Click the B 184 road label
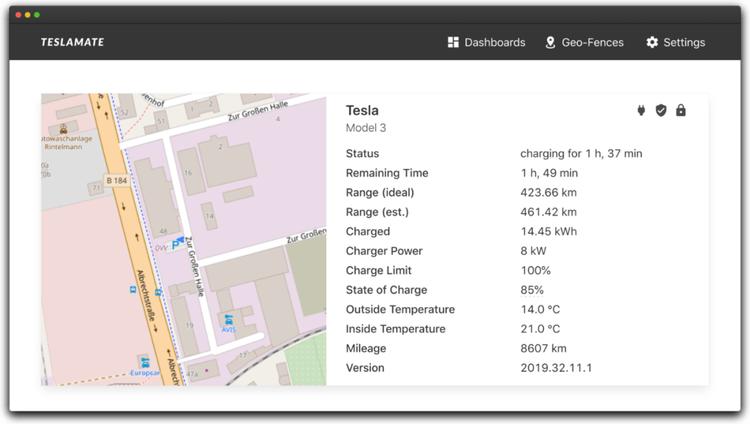This screenshot has width=750, height=424. [x=117, y=180]
